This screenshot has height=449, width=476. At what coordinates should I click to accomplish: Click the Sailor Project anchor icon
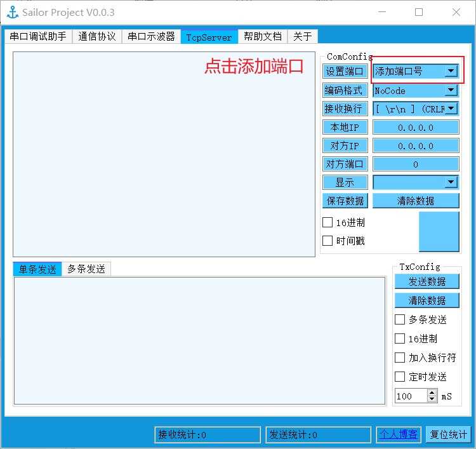point(13,13)
